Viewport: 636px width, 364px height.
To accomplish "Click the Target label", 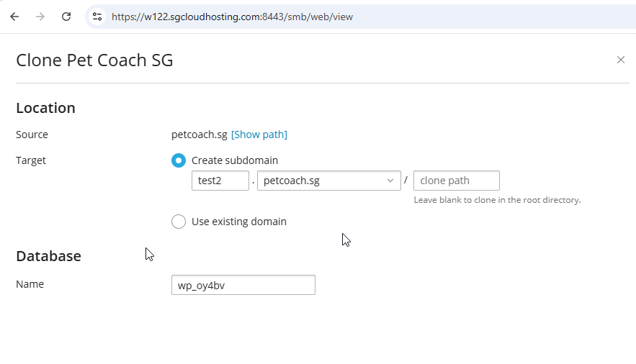I will (x=31, y=160).
